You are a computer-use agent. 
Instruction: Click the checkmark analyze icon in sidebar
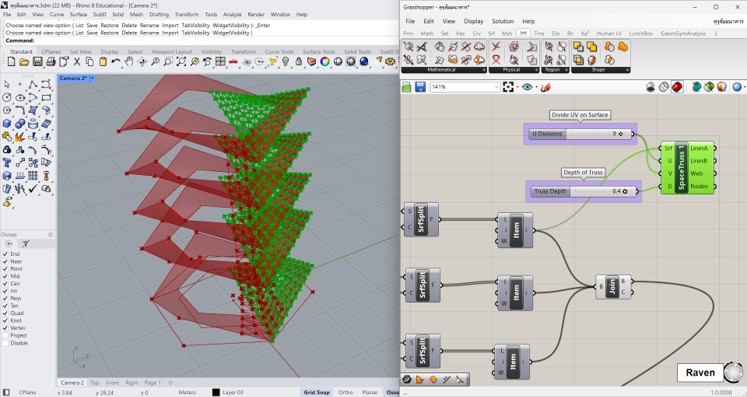(x=33, y=189)
